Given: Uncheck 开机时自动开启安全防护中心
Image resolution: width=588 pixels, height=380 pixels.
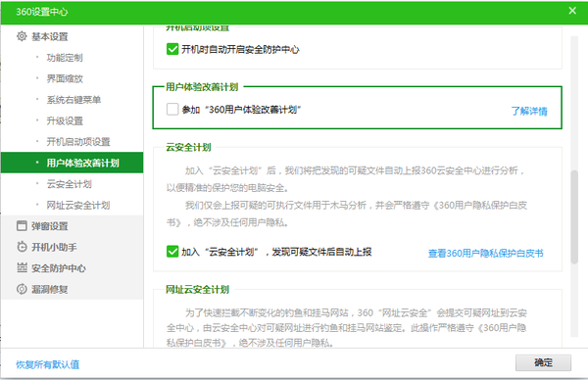Looking at the screenshot, I should tap(172, 49).
